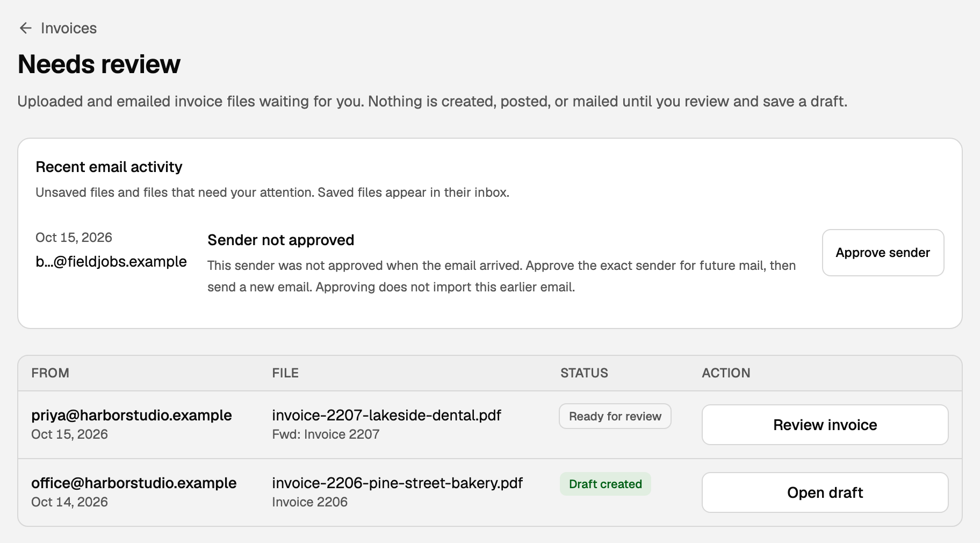Click the Sender not approved heading
The height and width of the screenshot is (543, 980).
281,240
